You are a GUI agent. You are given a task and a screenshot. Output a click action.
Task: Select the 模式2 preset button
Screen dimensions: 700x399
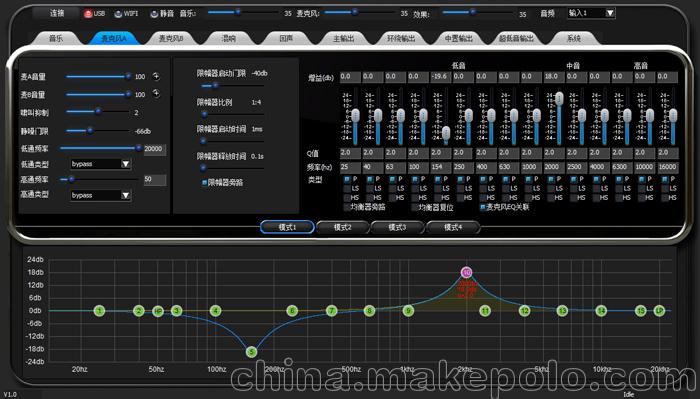pyautogui.click(x=342, y=227)
